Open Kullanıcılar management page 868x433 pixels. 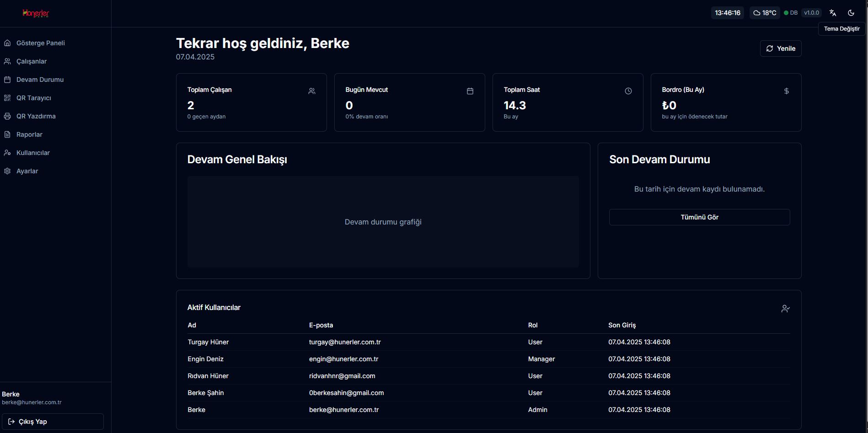pyautogui.click(x=33, y=153)
